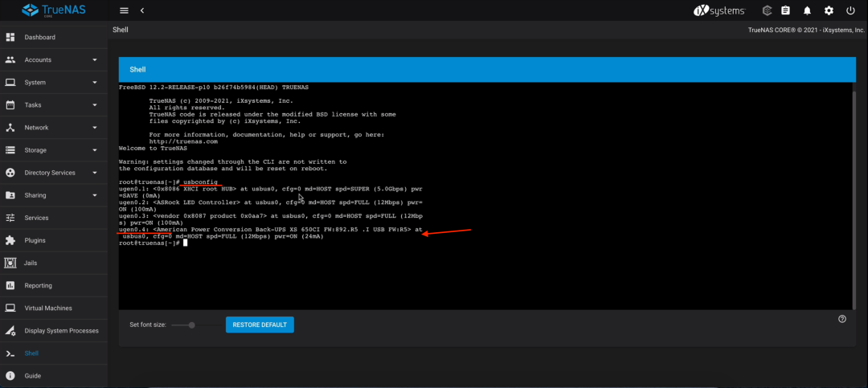Click the System laptop icon

[x=10, y=83]
